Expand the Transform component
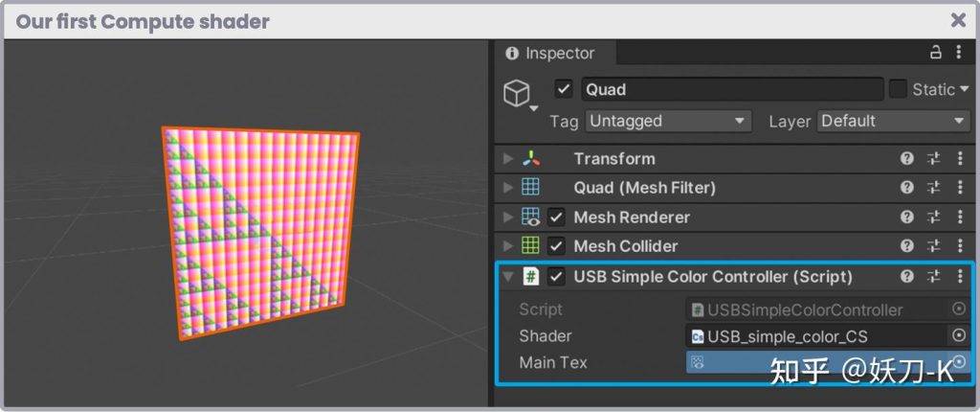The image size is (980, 412). [508, 159]
